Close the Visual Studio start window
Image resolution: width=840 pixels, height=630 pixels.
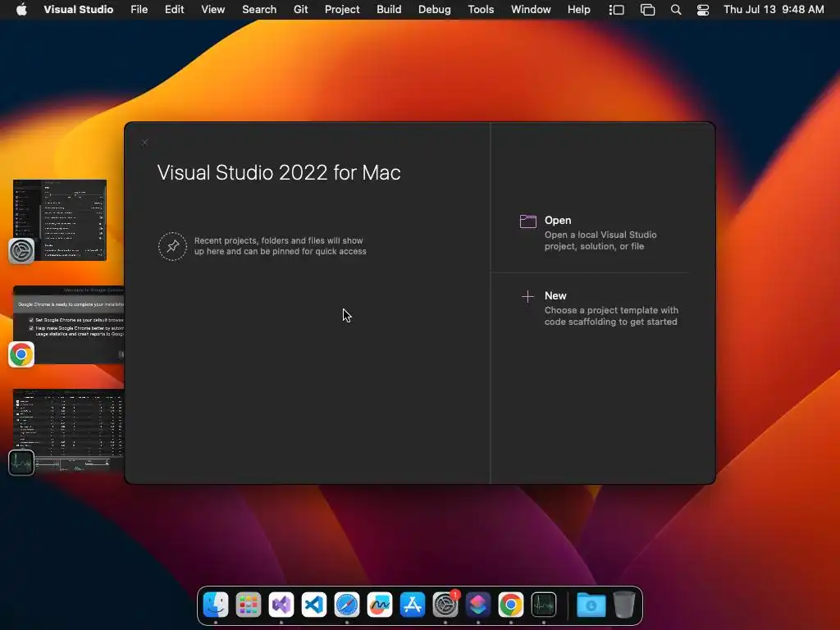[x=144, y=143]
